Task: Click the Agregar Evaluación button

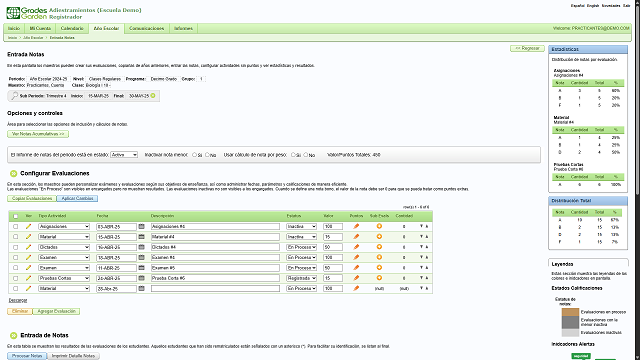Action: tap(56, 311)
